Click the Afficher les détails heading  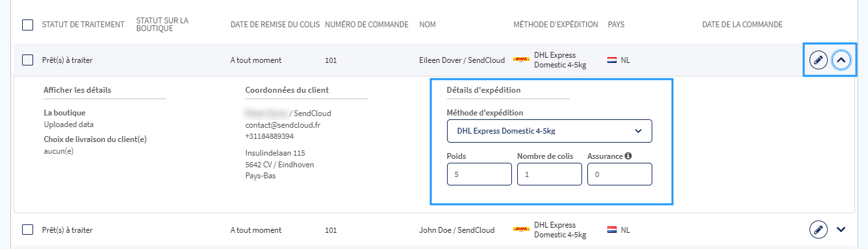coord(77,90)
